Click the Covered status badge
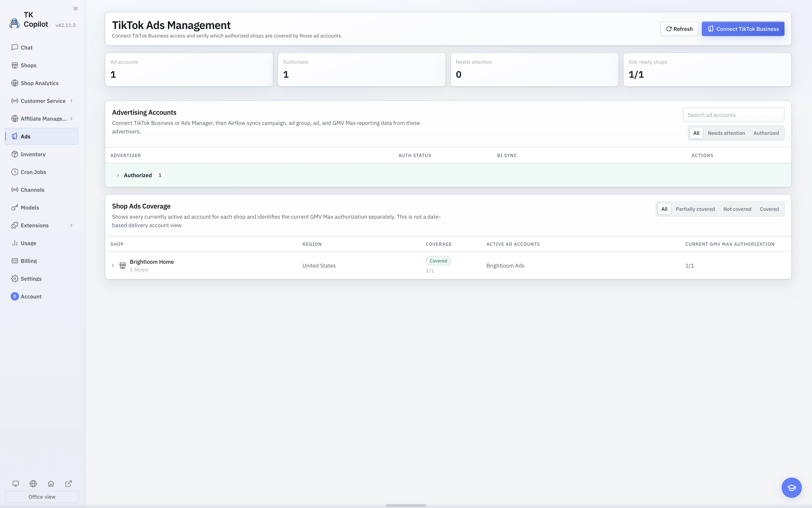812x508 pixels. point(438,261)
